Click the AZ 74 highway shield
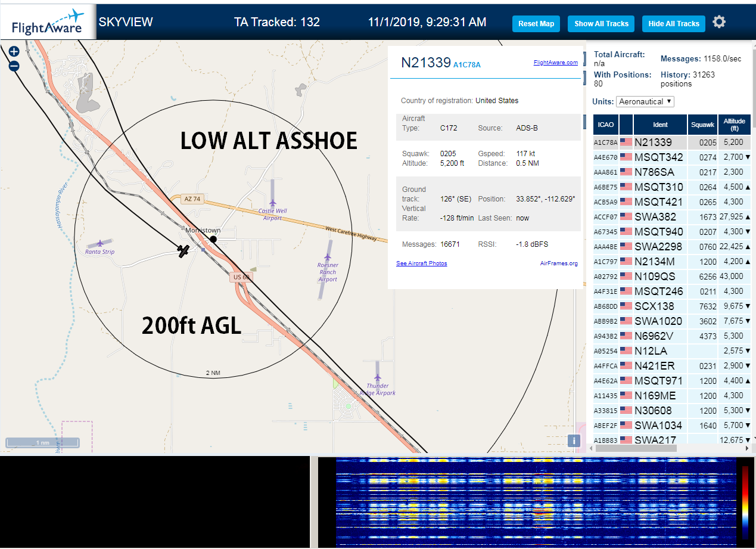 pos(193,198)
